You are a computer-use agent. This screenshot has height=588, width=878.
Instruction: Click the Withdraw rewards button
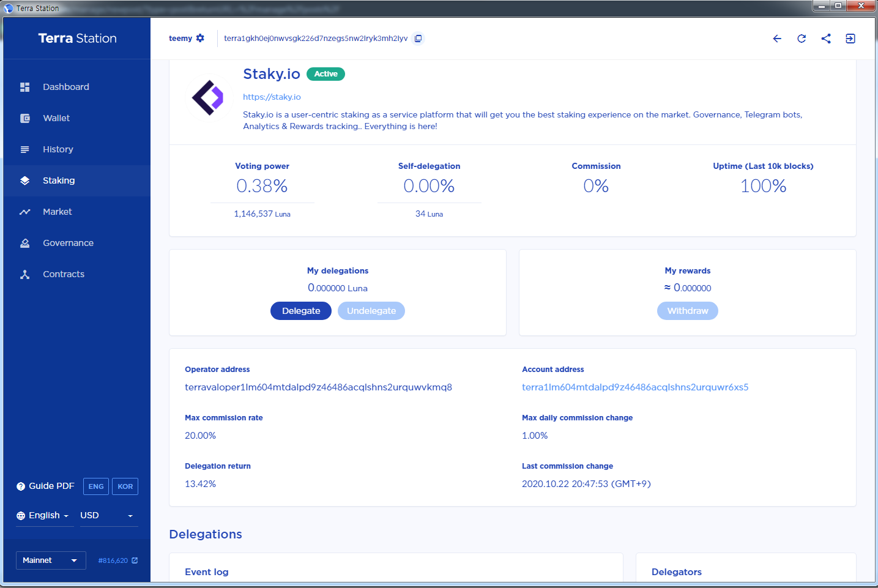(x=688, y=311)
